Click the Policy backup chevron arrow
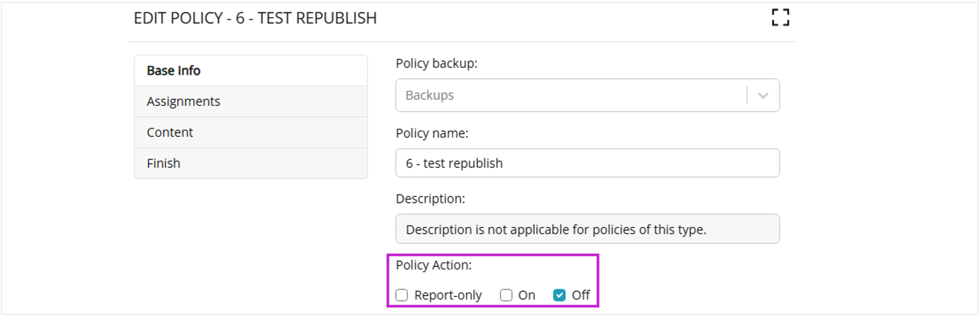The image size is (980, 316). click(x=763, y=96)
